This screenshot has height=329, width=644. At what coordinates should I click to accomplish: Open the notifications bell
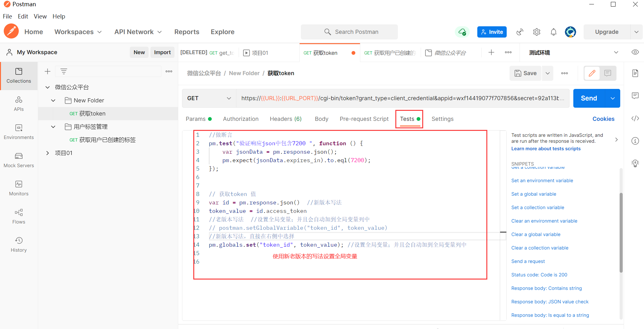(x=553, y=32)
